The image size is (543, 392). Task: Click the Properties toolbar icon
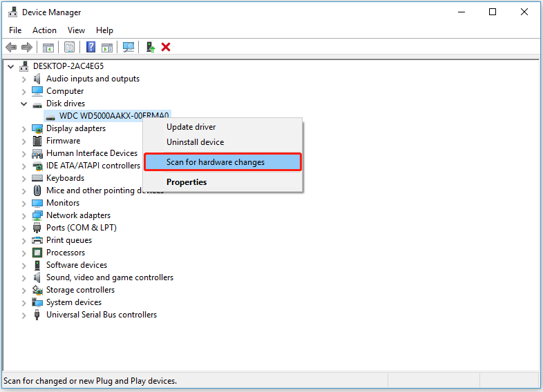click(69, 47)
